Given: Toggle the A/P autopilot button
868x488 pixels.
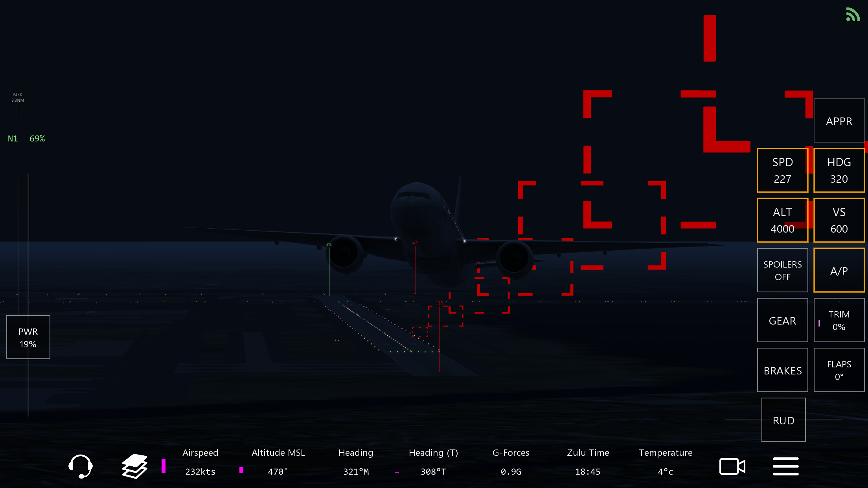Looking at the screenshot, I should pyautogui.click(x=839, y=271).
